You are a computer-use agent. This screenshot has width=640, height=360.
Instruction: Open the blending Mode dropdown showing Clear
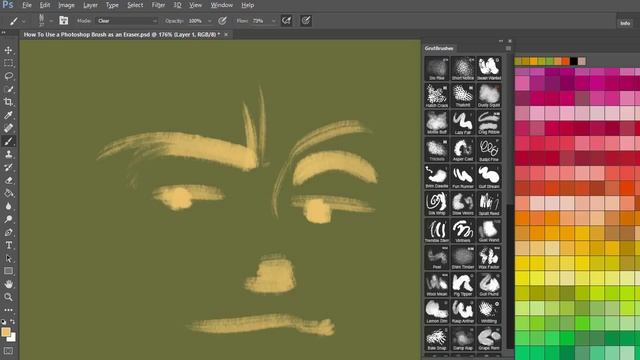(x=127, y=21)
